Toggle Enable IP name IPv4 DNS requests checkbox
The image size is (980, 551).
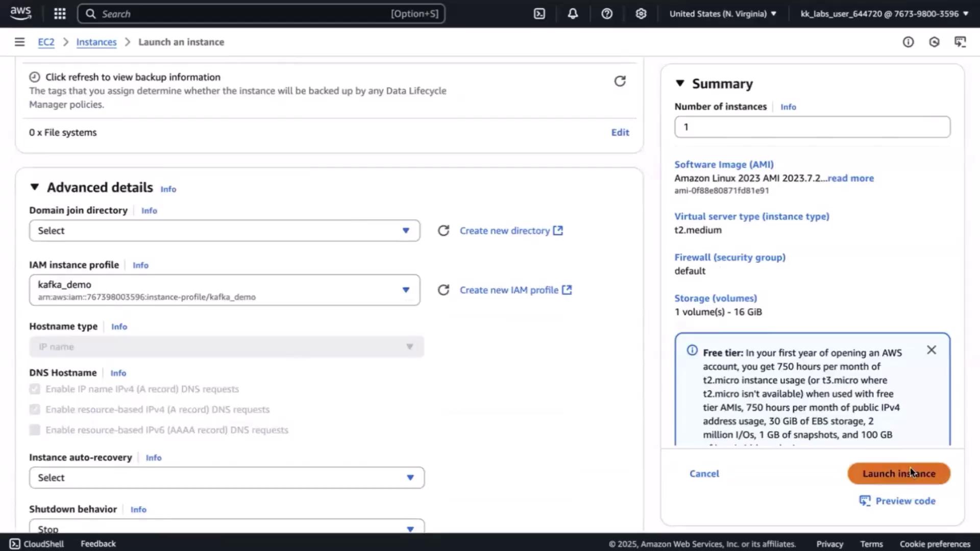35,389
